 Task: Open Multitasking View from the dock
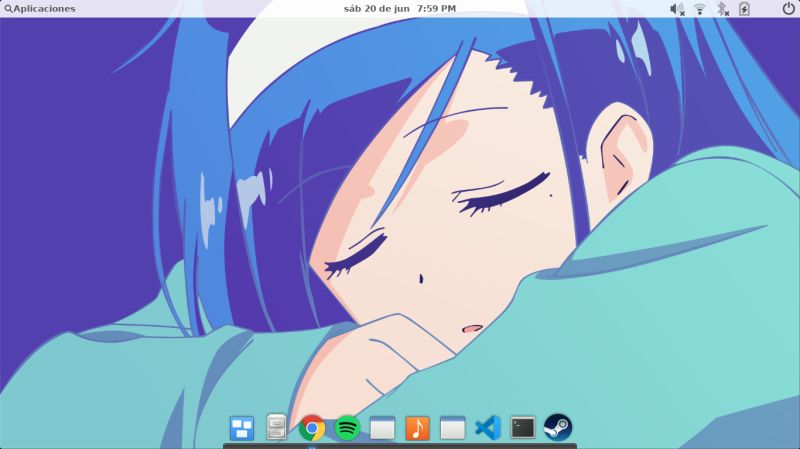click(x=242, y=428)
